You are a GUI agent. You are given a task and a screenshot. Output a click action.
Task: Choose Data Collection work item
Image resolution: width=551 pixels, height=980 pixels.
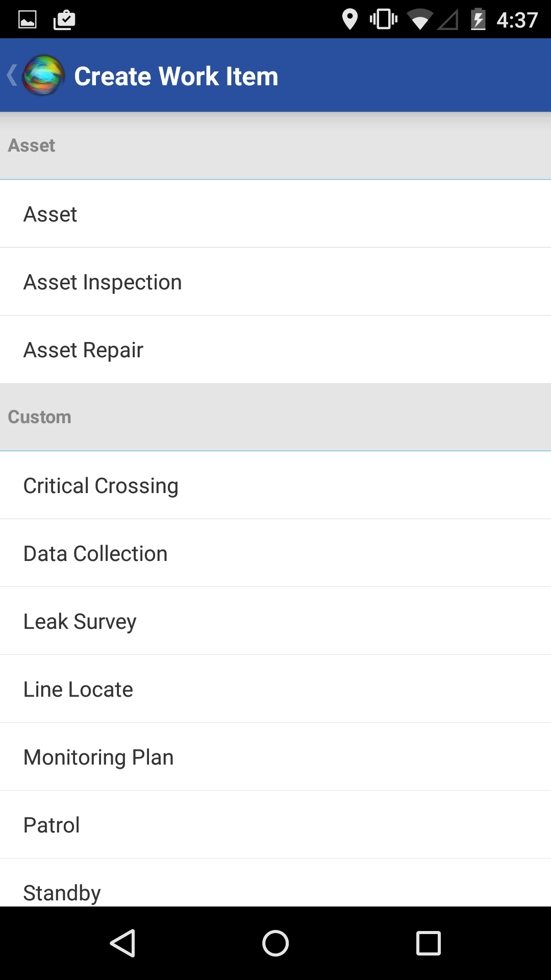(x=275, y=553)
